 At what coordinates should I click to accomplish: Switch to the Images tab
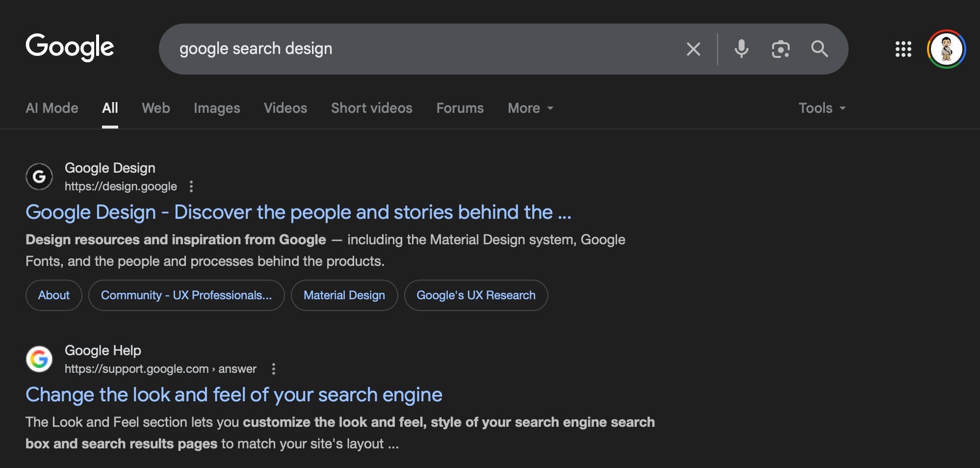(217, 108)
